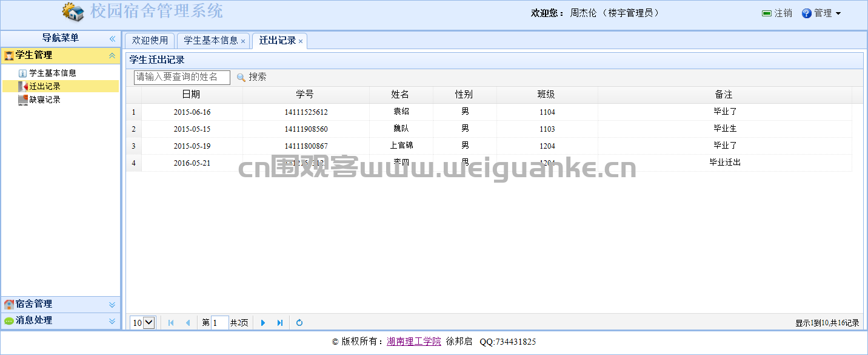Select remark cell 毕业迁出
Screen dimensions: 868x355
click(725, 163)
